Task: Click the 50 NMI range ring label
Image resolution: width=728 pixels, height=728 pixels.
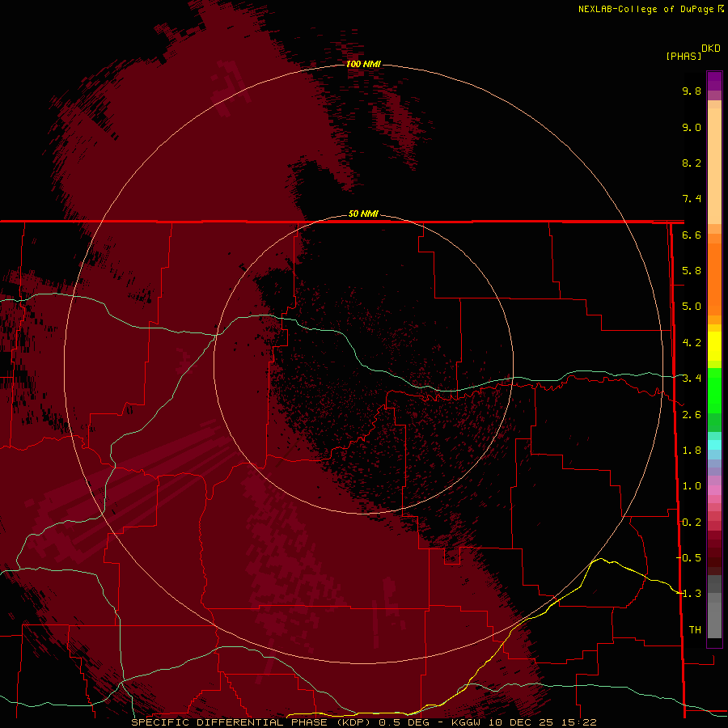Action: 363,214
